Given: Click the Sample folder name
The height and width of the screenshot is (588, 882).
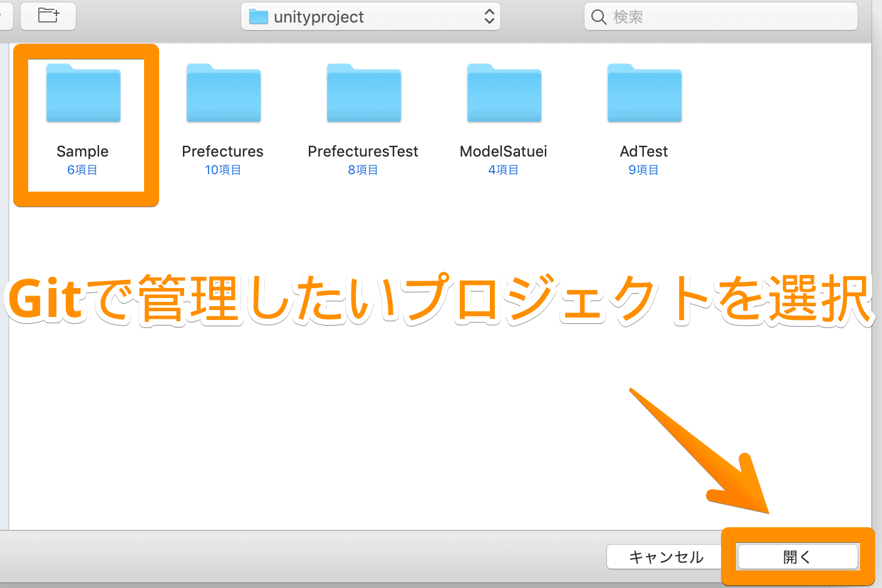Looking at the screenshot, I should pyautogui.click(x=83, y=152).
